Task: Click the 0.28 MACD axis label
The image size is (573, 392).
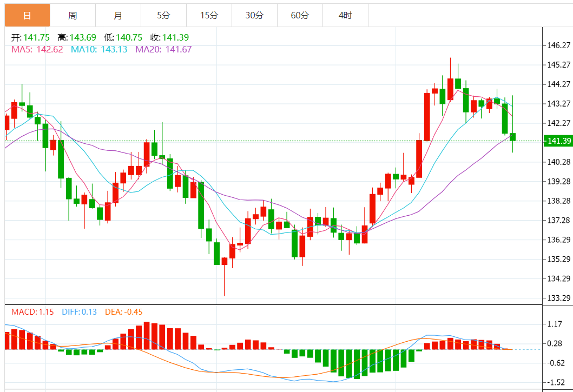Action: coord(555,343)
